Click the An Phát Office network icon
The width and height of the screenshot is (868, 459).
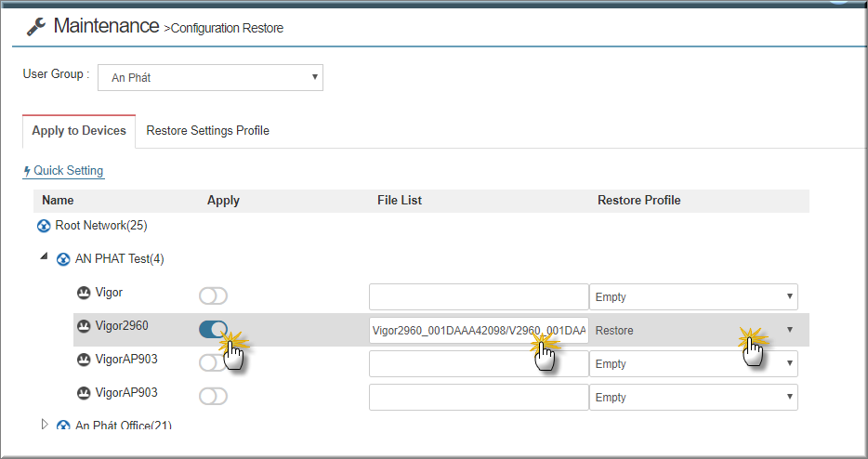tap(64, 426)
